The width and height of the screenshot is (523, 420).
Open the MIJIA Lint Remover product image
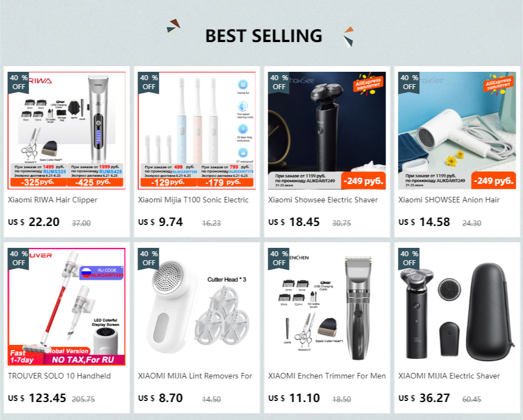pos(197,307)
